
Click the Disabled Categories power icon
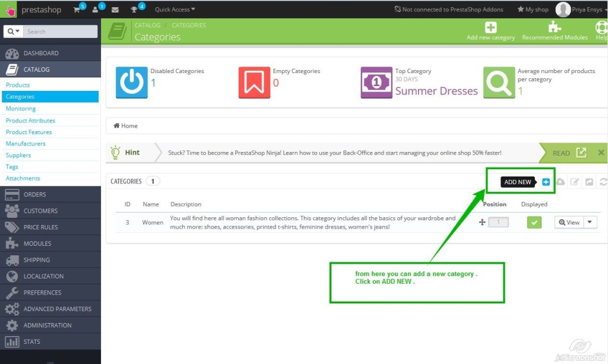[131, 82]
